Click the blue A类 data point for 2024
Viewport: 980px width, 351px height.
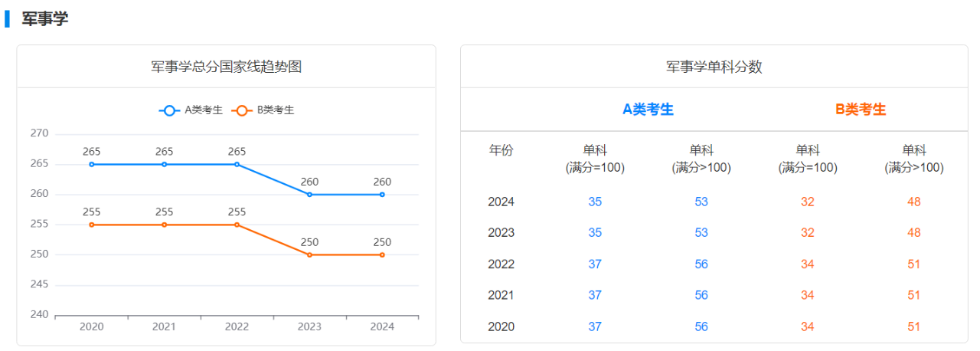382,195
